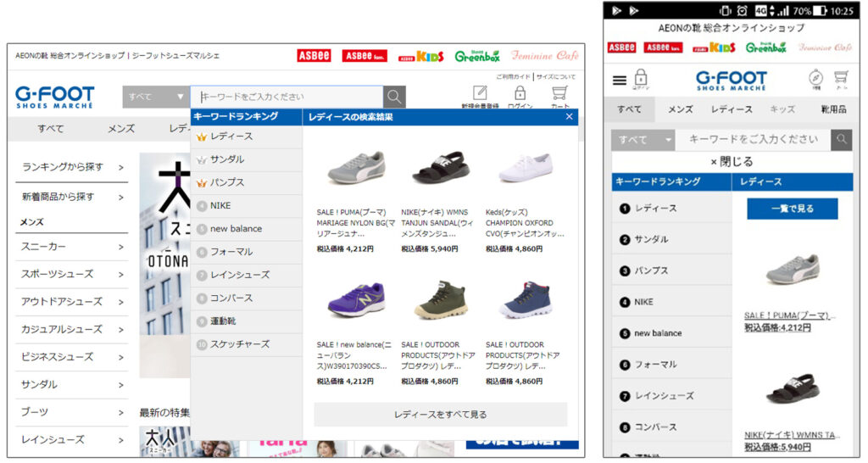This screenshot has width=868, height=463.
Task: Open new member registration icon on desktop
Action: point(480,92)
